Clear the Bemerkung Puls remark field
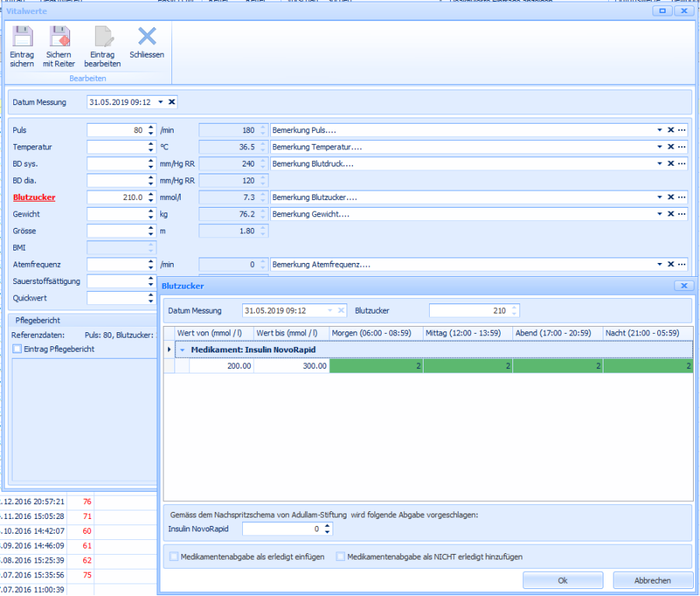This screenshot has height=596, width=700. point(670,130)
